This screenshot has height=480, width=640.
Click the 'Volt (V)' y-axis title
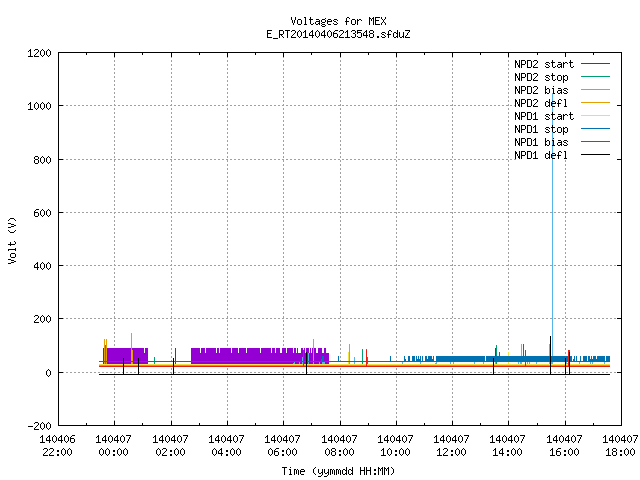13,240
